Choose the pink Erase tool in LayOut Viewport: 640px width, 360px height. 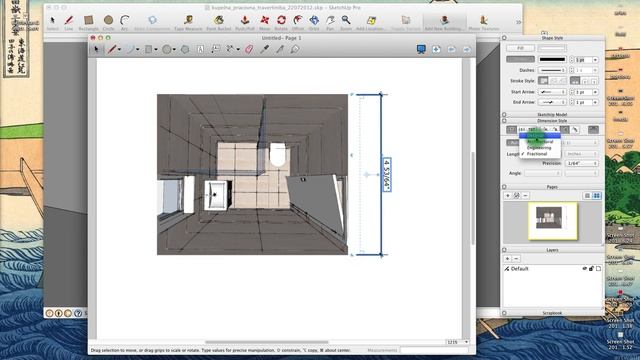(249, 49)
